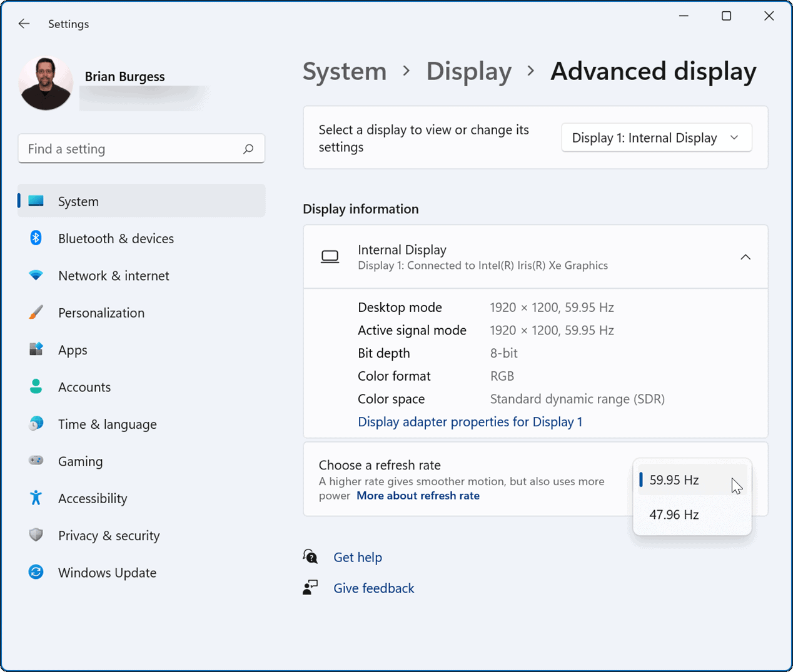The image size is (793, 672).
Task: Go to Privacy & security
Action: [x=141, y=535]
